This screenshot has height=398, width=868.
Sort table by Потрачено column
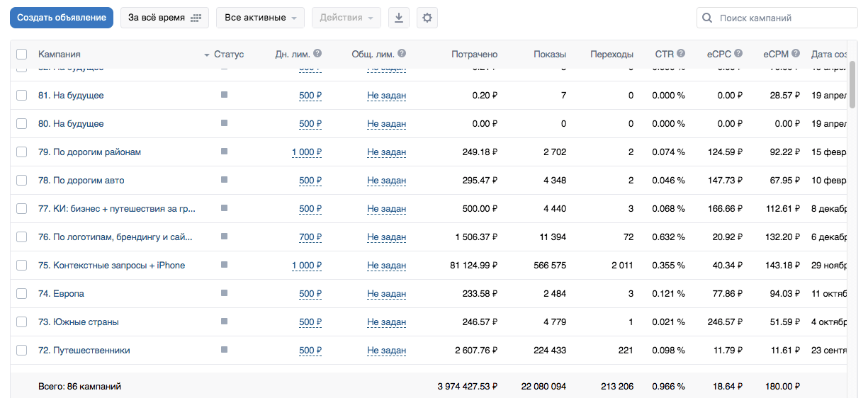474,55
